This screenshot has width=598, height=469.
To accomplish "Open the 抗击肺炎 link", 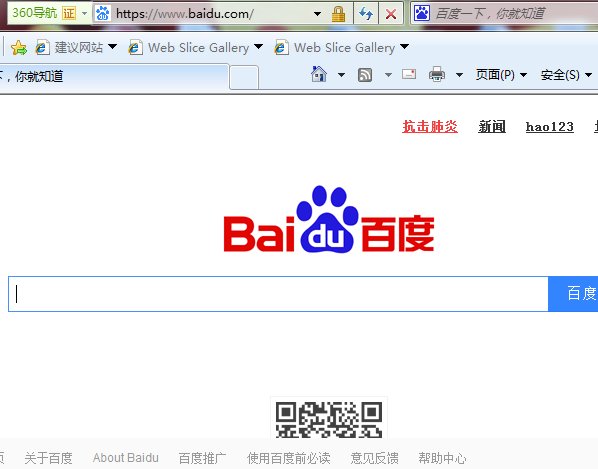I will tap(430, 127).
